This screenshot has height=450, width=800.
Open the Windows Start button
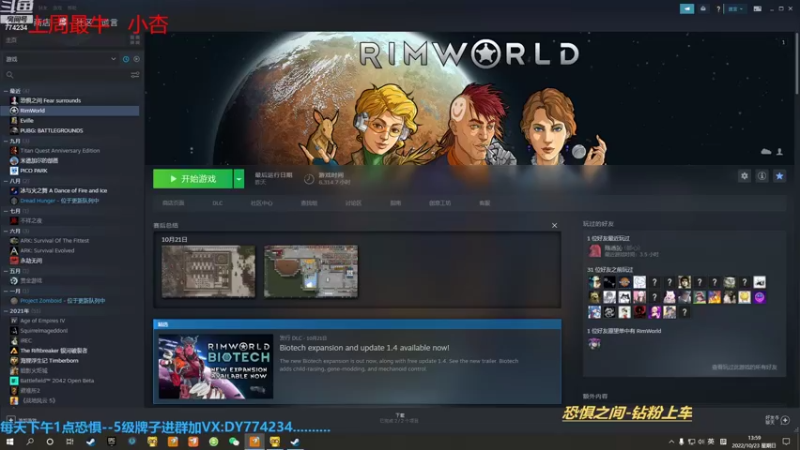(x=10, y=441)
